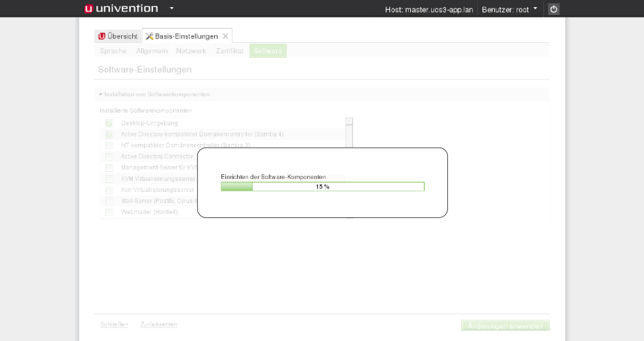Check the Webmailer (Horde4) checkbox

[x=109, y=212]
